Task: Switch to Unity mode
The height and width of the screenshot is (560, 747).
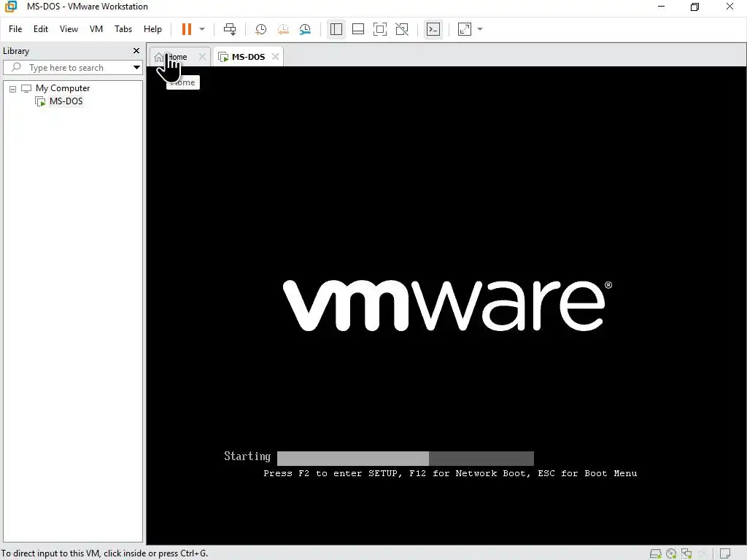Action: point(402,29)
